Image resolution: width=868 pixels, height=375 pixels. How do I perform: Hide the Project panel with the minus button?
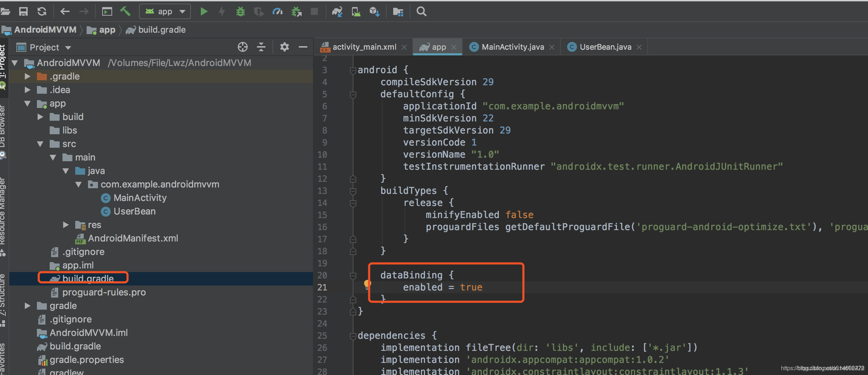coord(303,47)
